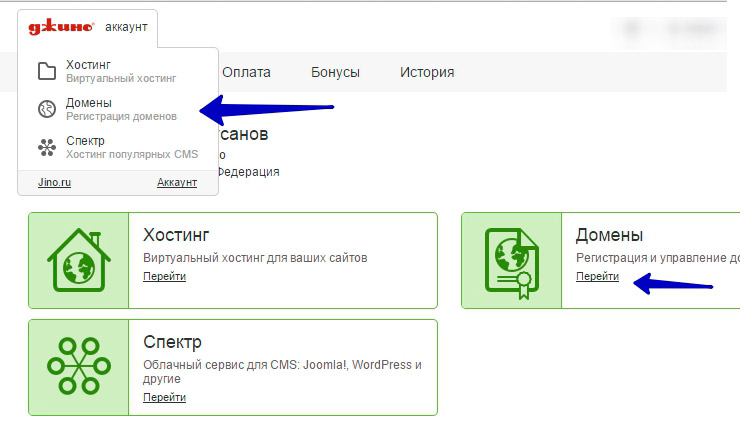Click 'Регистрация и управление' text on Домены card
The height and width of the screenshot is (428, 740).
point(658,258)
